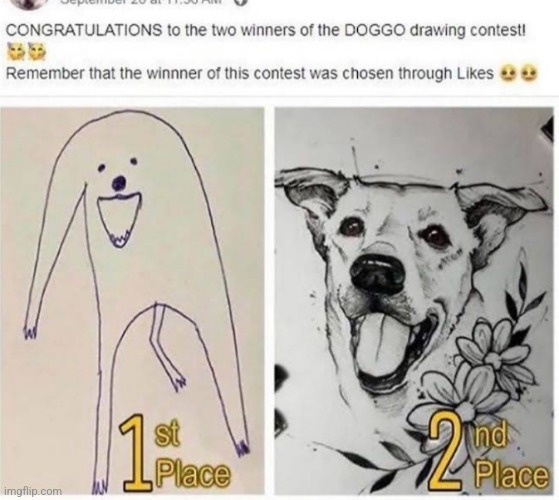Click the word DOGGO in the post
This screenshot has width=559, height=500.
pos(375,31)
